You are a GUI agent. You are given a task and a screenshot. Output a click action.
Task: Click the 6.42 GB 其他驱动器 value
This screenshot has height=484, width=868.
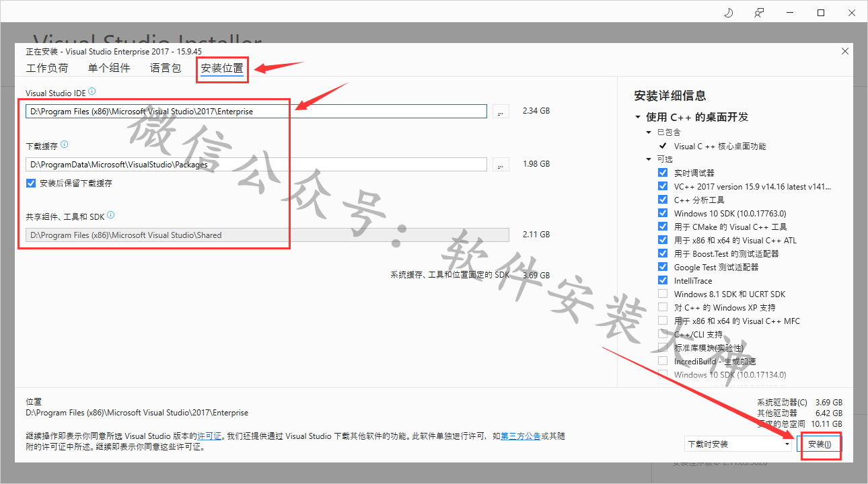[828, 413]
